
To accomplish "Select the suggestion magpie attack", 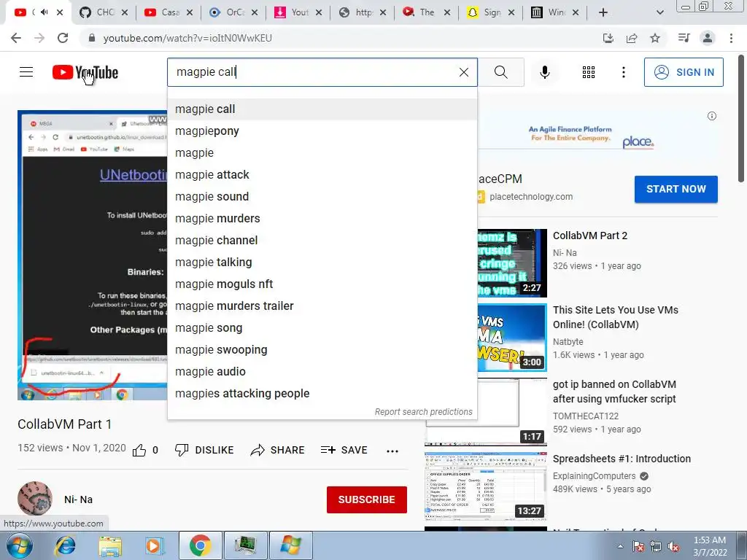I will pos(322,175).
